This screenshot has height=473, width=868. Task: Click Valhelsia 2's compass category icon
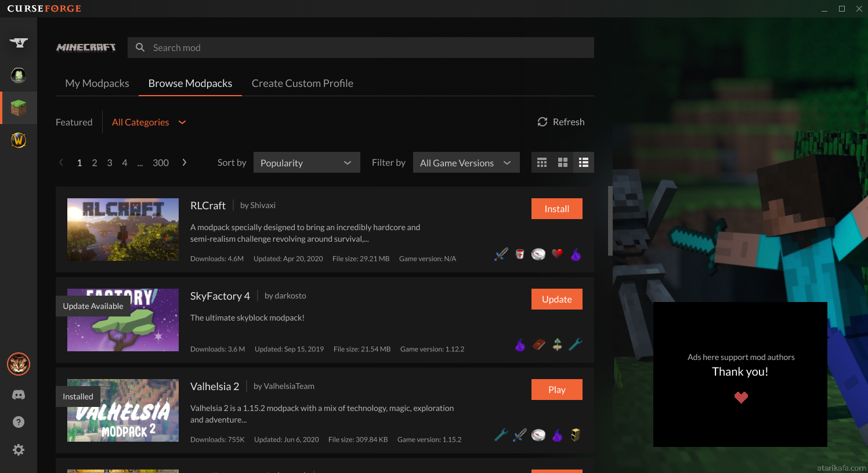coord(538,435)
